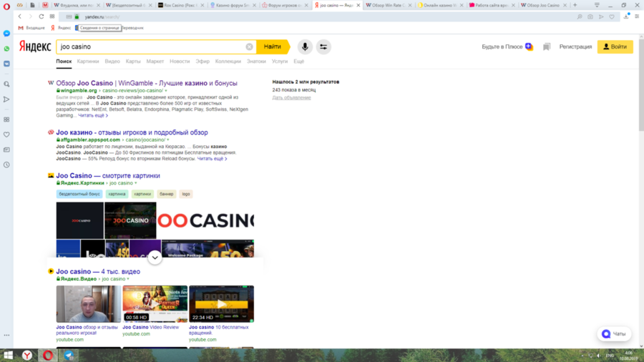Open Яндекс.Картинки result dropdown arrow
The height and width of the screenshot is (362, 644).
(135, 183)
